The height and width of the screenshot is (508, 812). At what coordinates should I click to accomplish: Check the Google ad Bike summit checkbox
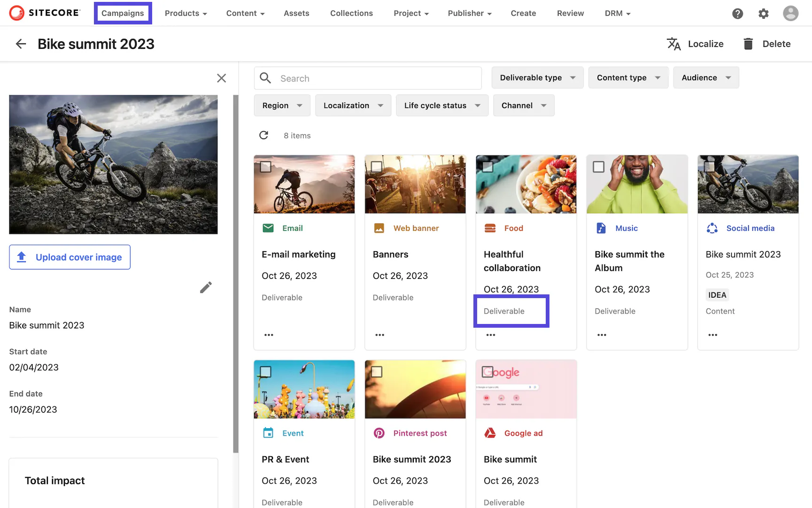click(488, 372)
